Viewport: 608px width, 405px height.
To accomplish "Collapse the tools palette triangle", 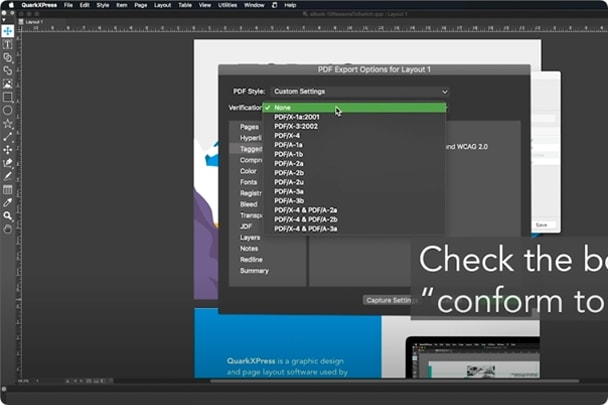I will (x=4, y=20).
